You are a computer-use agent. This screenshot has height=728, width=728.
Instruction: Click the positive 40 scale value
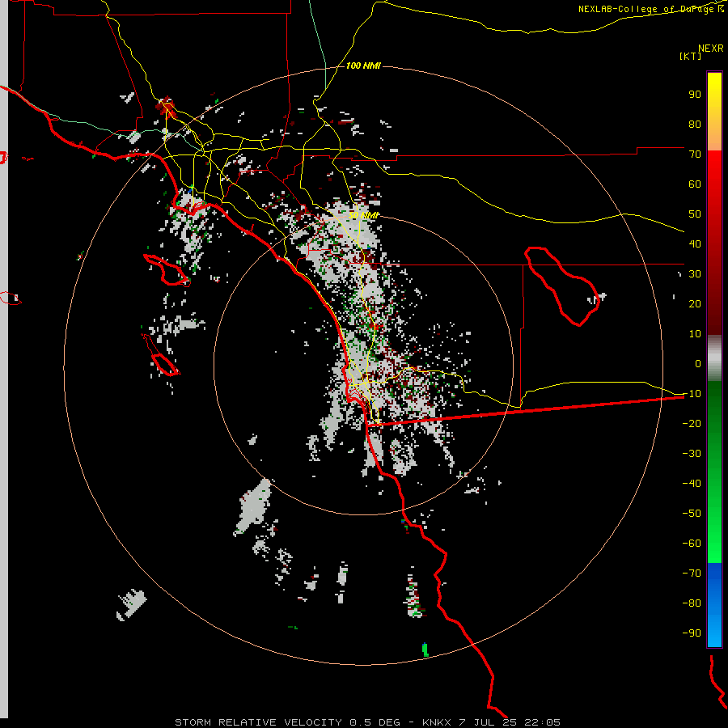point(695,243)
